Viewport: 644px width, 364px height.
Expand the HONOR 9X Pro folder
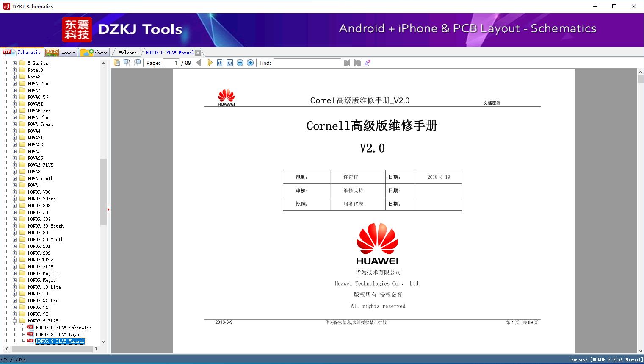tap(14, 300)
